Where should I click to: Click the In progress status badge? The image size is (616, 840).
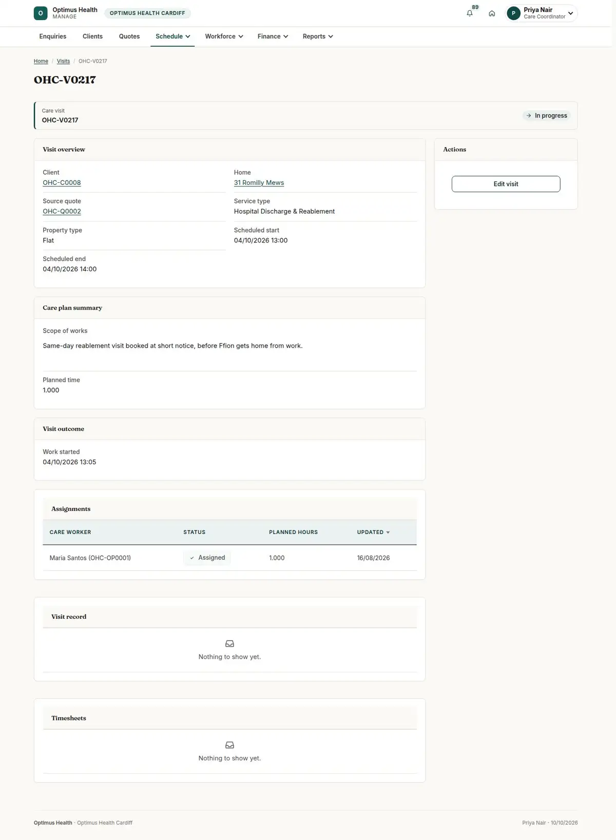[x=547, y=116]
